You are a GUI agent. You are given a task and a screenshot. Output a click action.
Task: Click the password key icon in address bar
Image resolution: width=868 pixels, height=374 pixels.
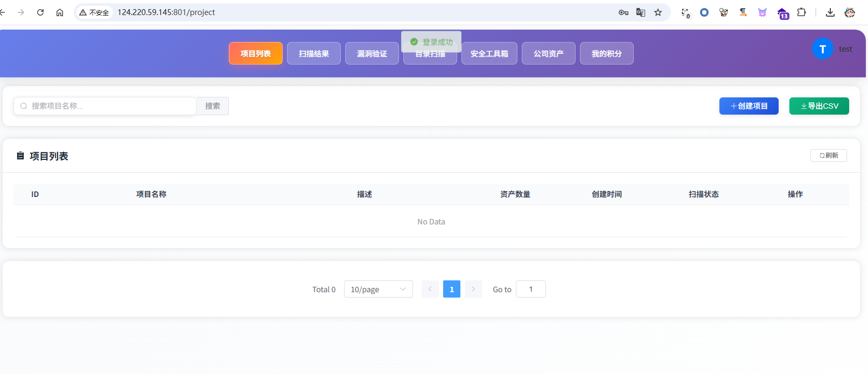(x=624, y=12)
